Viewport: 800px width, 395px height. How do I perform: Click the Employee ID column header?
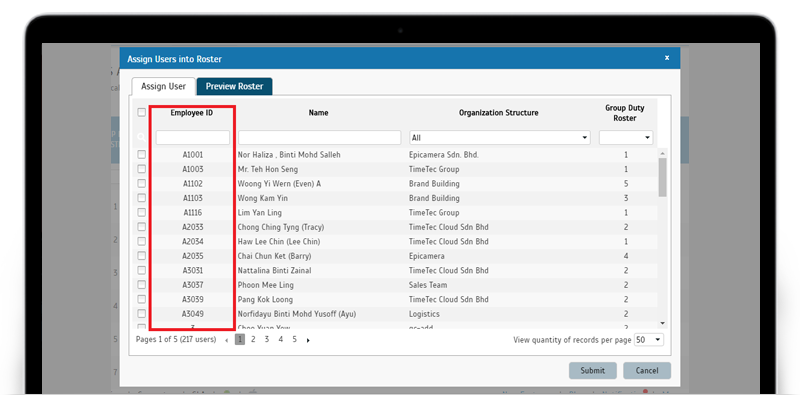(192, 113)
